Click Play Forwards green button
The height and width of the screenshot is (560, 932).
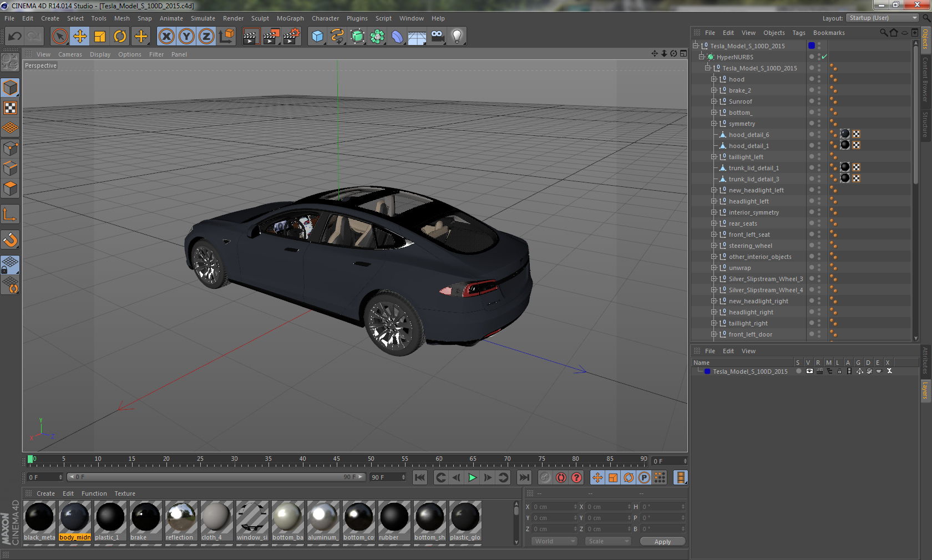(472, 477)
